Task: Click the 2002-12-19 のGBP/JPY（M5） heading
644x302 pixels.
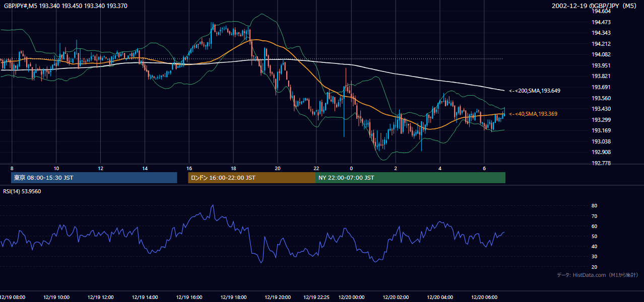Action: [x=595, y=6]
